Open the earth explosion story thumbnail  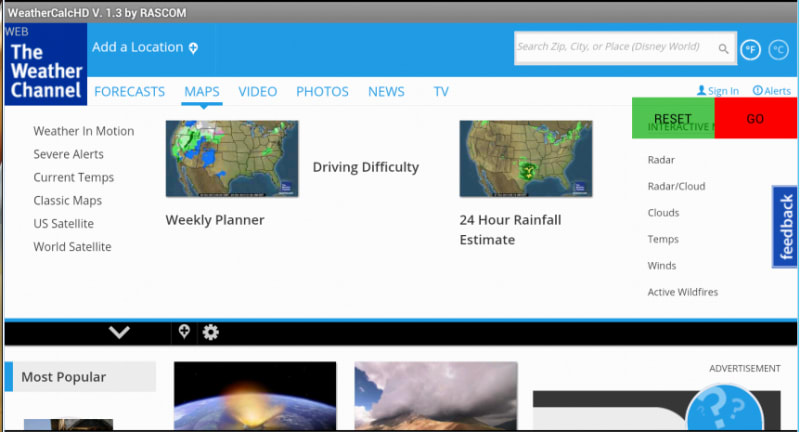coord(255,396)
